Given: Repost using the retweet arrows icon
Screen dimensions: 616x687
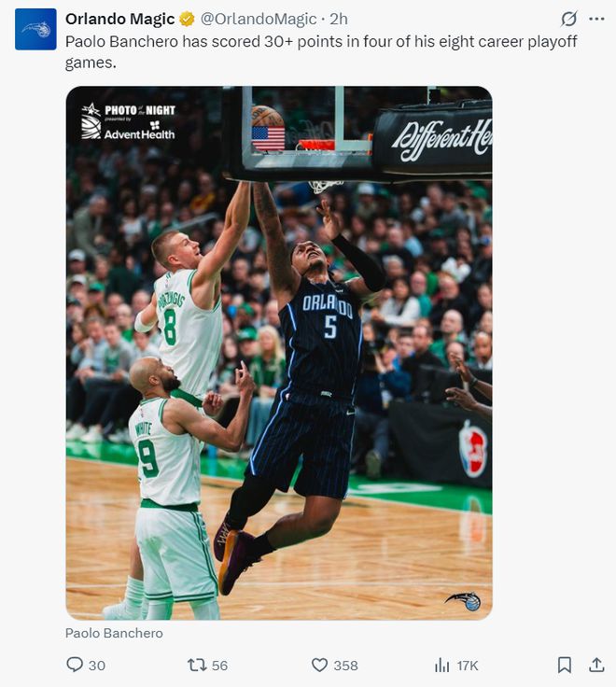Looking at the screenshot, I should coord(197,666).
